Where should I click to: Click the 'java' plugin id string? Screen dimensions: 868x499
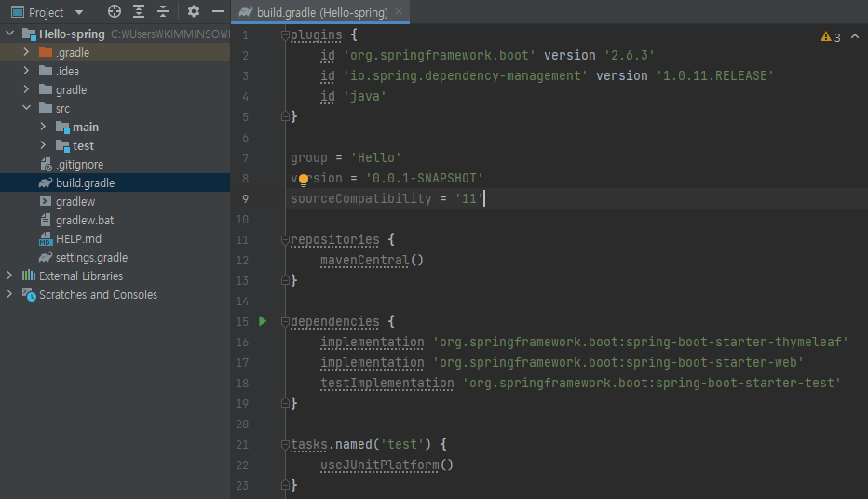(x=365, y=96)
